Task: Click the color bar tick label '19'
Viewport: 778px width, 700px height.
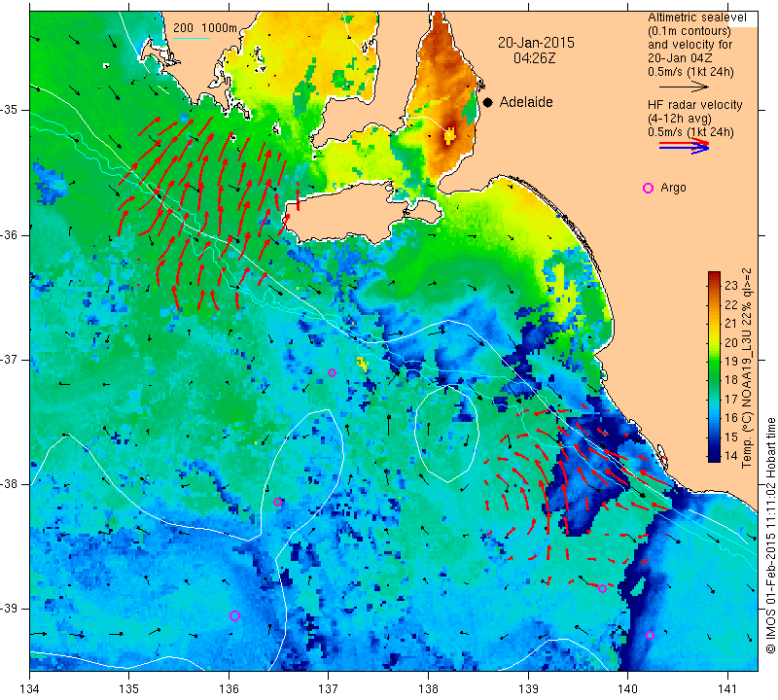Action: click(x=731, y=361)
